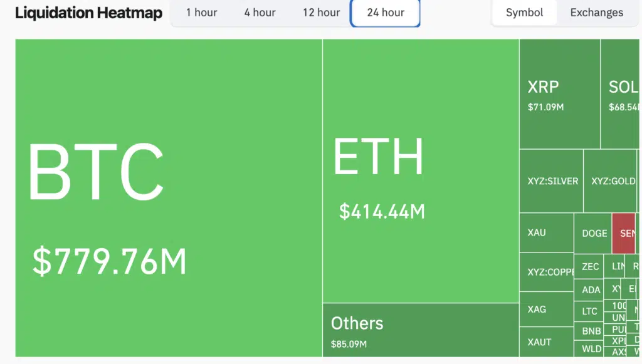Select the XAG heatmap tile
The height and width of the screenshot is (364, 642).
[546, 309]
